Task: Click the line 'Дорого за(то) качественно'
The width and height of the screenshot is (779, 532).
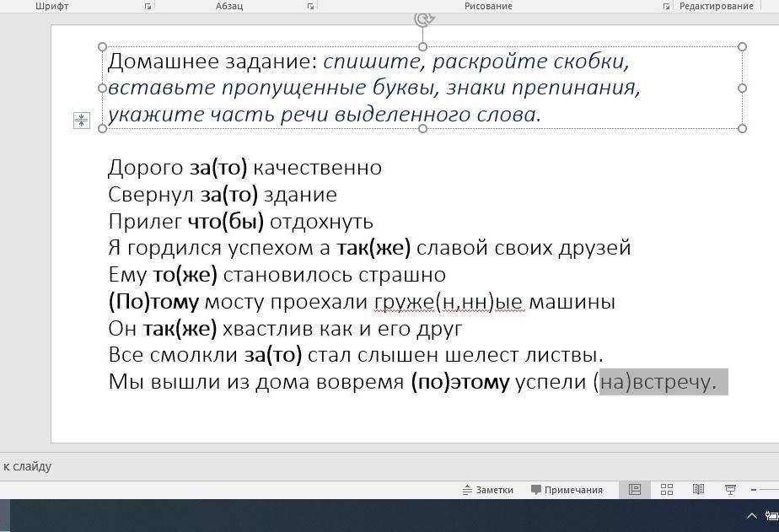Action: [245, 168]
